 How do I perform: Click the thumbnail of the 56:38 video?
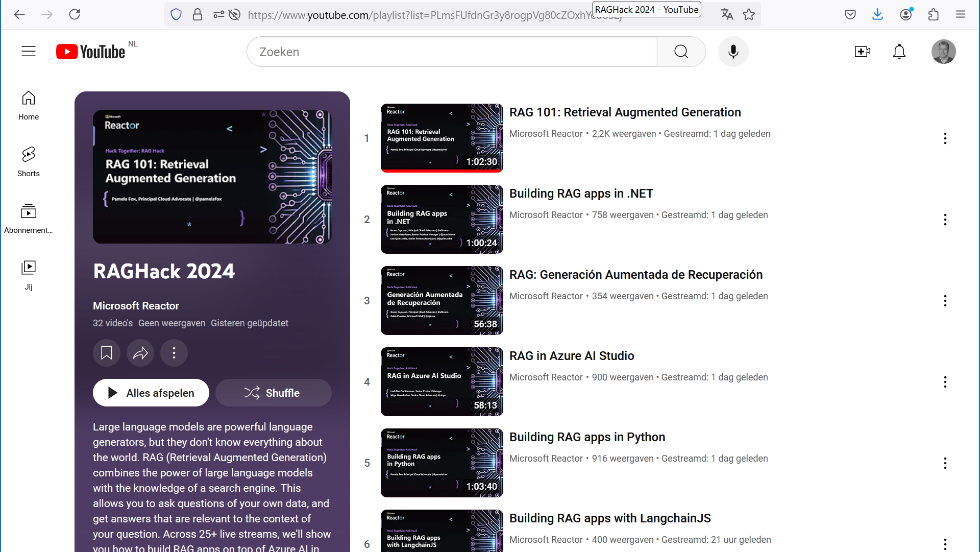point(442,300)
